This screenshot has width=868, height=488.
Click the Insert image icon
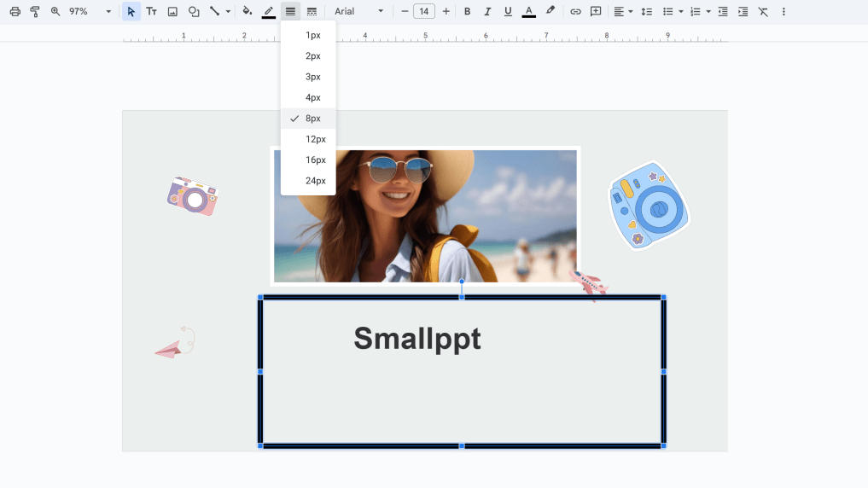tap(172, 11)
